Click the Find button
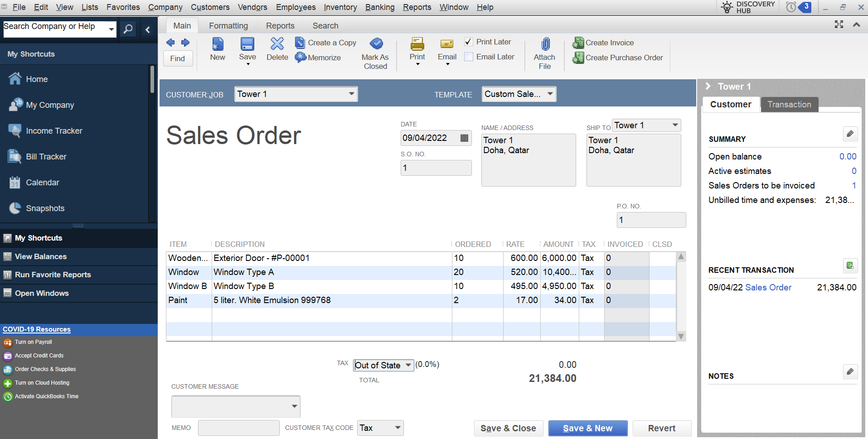The image size is (868, 439). pos(178,58)
